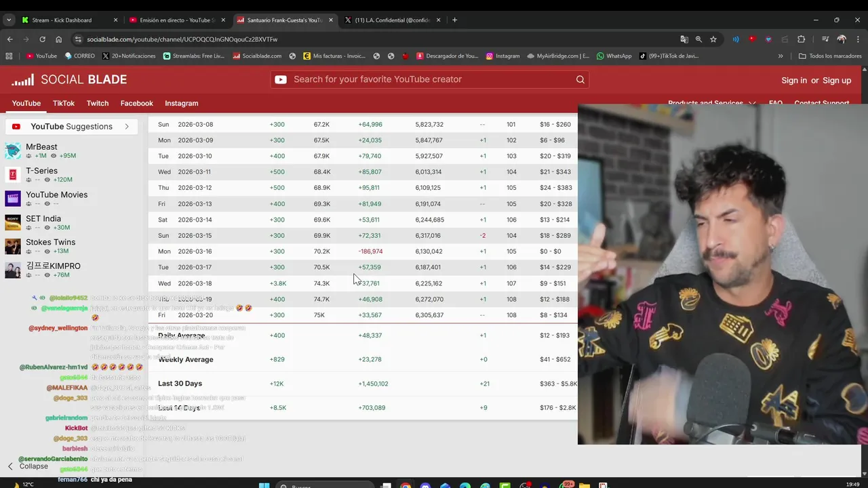Screen dimensions: 868x488
Task: Select the YouTube platform tab
Action: click(x=26, y=103)
